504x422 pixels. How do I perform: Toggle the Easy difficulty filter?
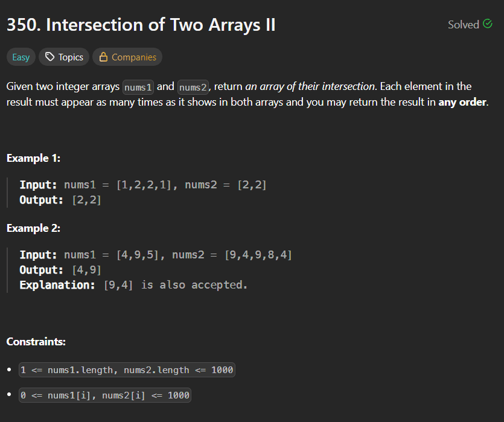click(21, 57)
